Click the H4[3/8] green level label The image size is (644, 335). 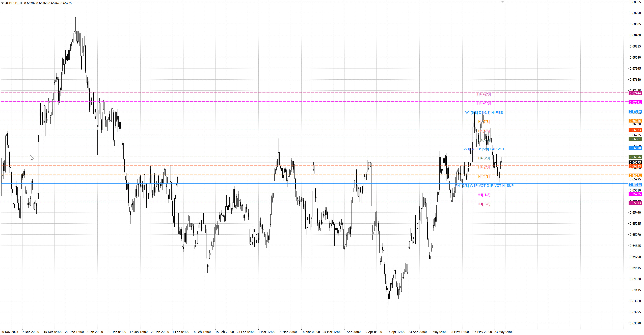[484, 158]
